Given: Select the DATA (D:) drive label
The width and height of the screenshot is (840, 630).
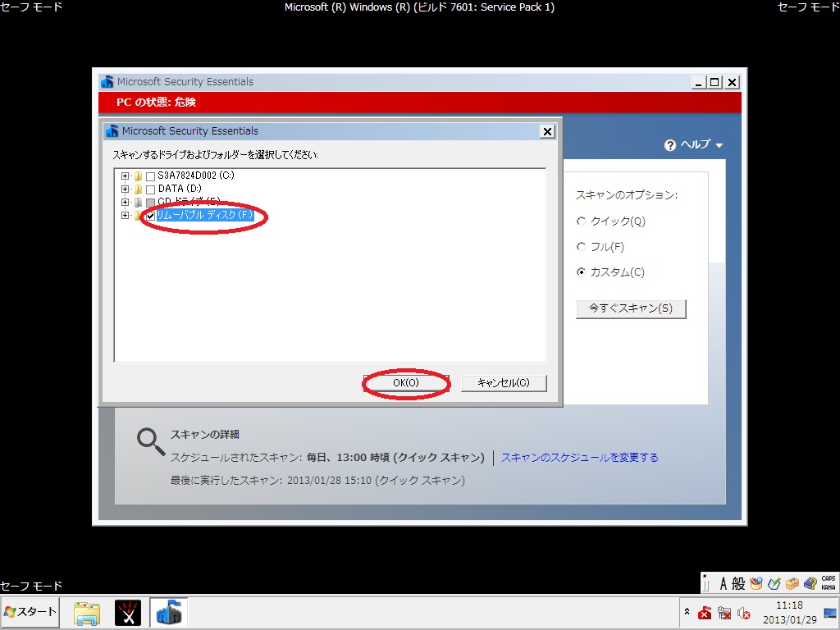Looking at the screenshot, I should click(180, 189).
